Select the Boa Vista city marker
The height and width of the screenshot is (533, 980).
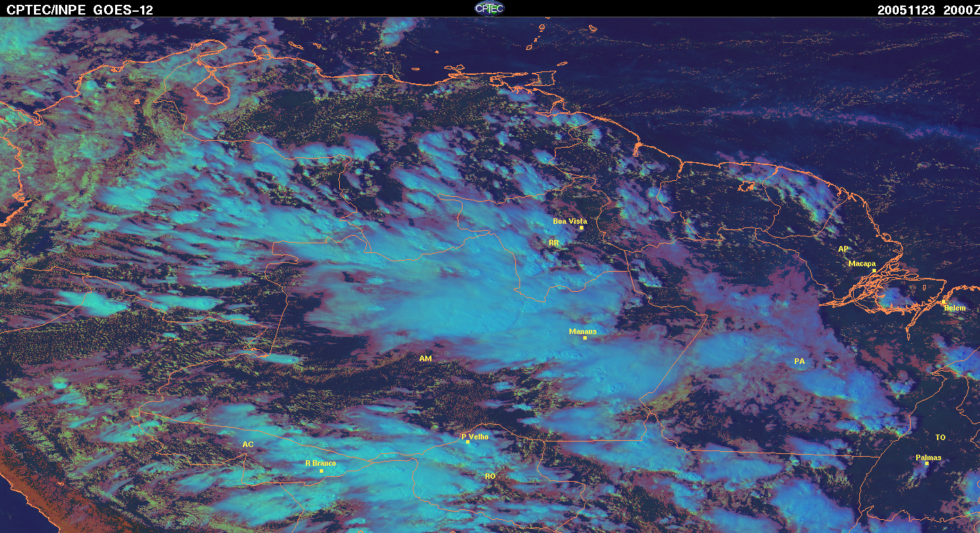(x=582, y=228)
